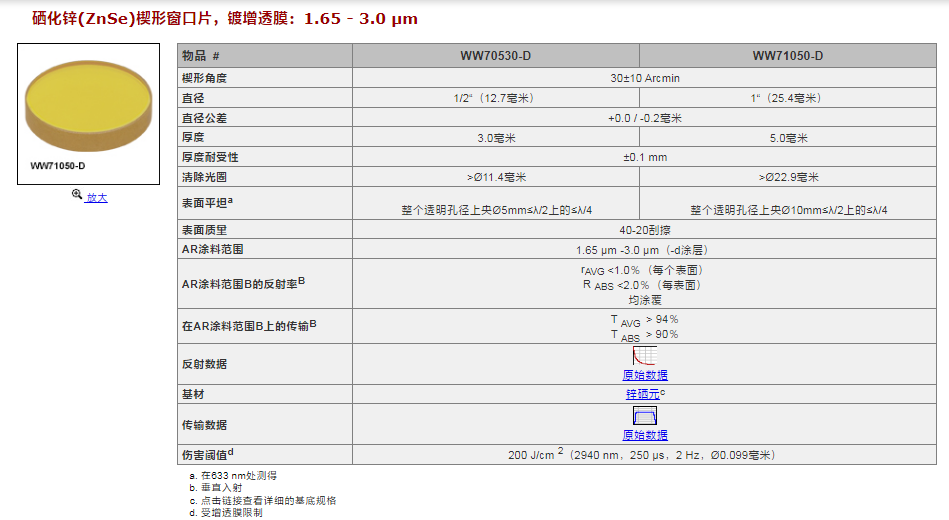Open 原始数据 link in the 传输数据 row
Viewport: 949px width, 520px height.
[x=644, y=435]
